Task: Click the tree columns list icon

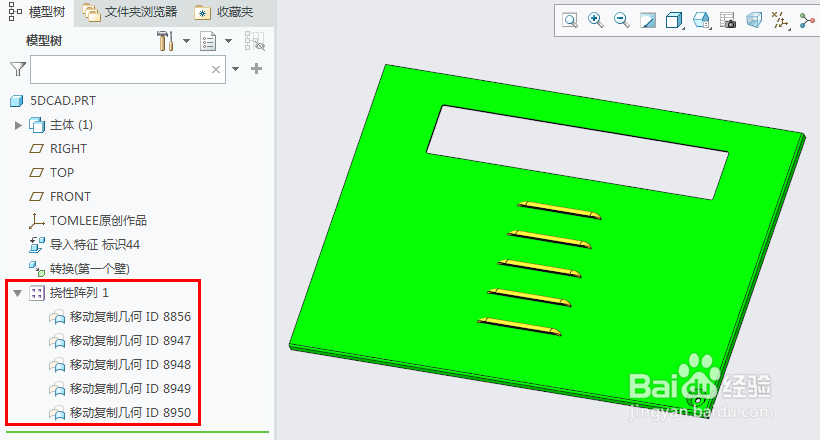Action: (x=208, y=41)
